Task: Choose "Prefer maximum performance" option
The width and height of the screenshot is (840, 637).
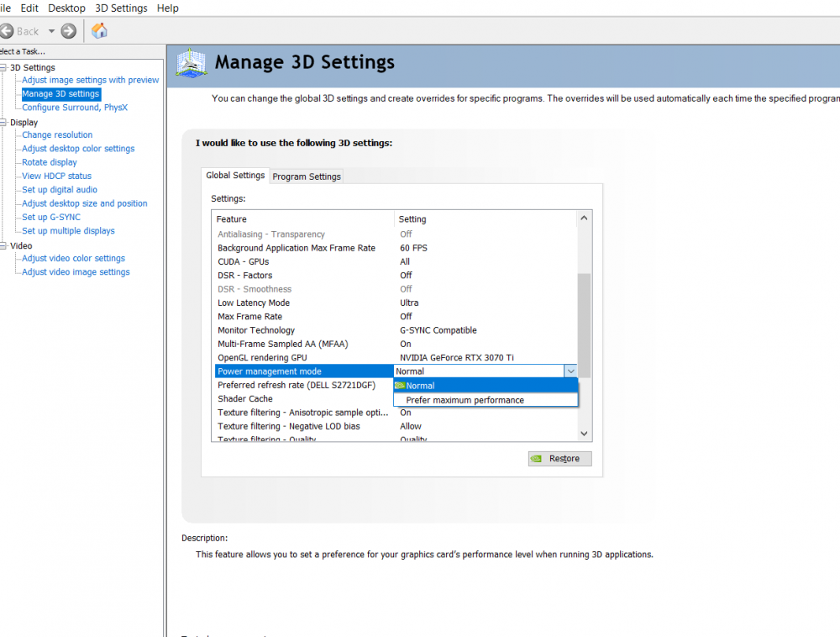Action: [x=465, y=400]
